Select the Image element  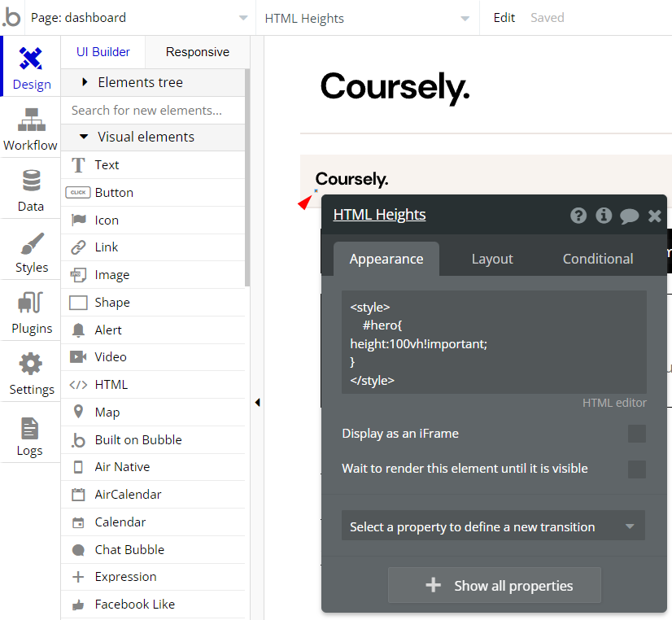click(x=153, y=275)
